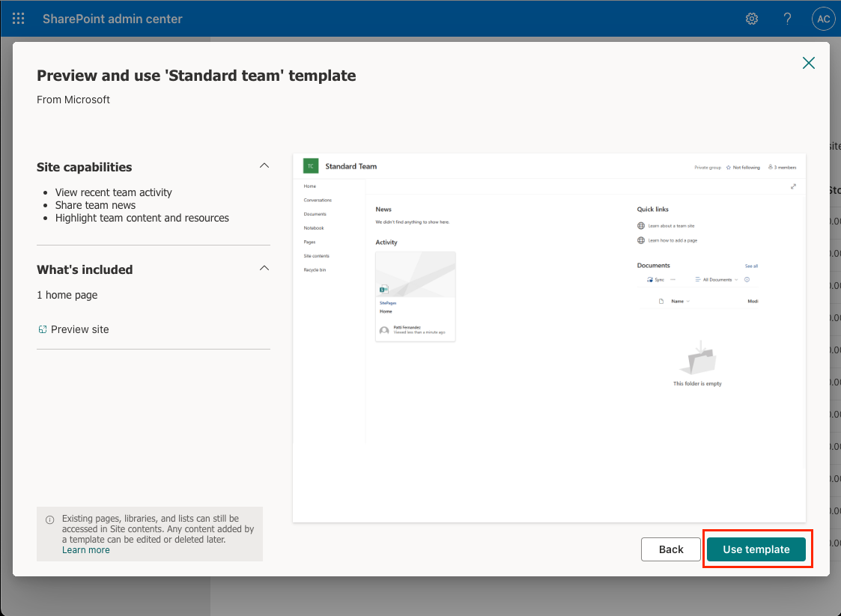
Task: Click the 3 members people icon in preview
Action: point(770,167)
